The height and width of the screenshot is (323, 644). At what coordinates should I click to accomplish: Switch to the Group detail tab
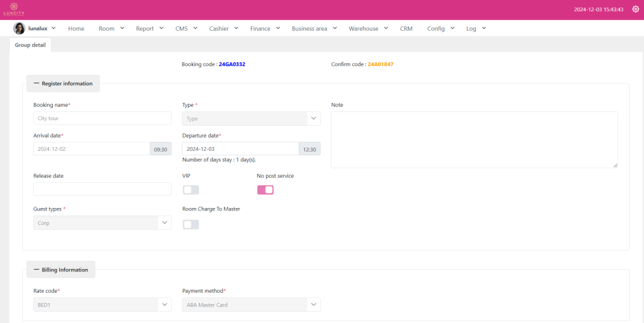pos(31,45)
